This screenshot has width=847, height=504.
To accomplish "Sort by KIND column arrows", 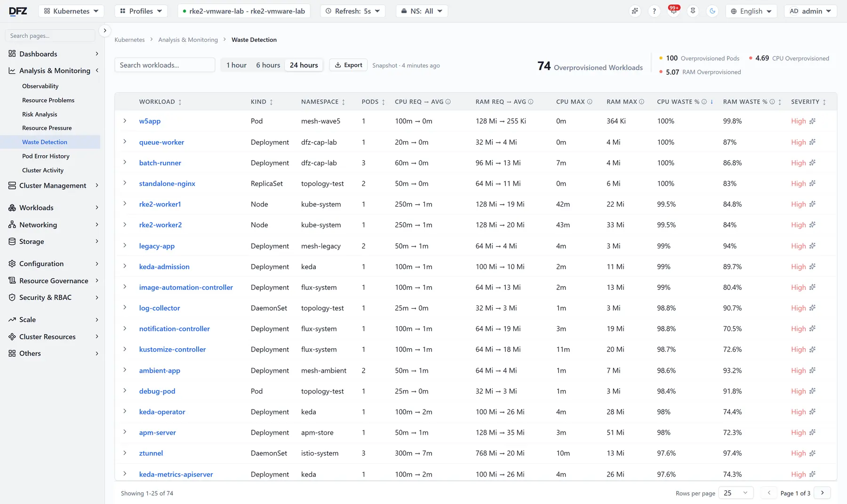I will click(x=271, y=102).
